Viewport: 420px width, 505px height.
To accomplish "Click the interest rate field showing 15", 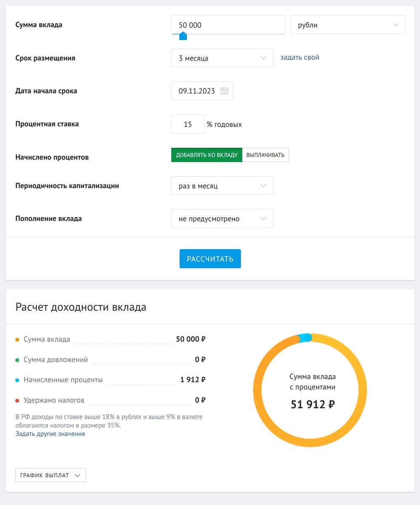I will click(x=188, y=124).
